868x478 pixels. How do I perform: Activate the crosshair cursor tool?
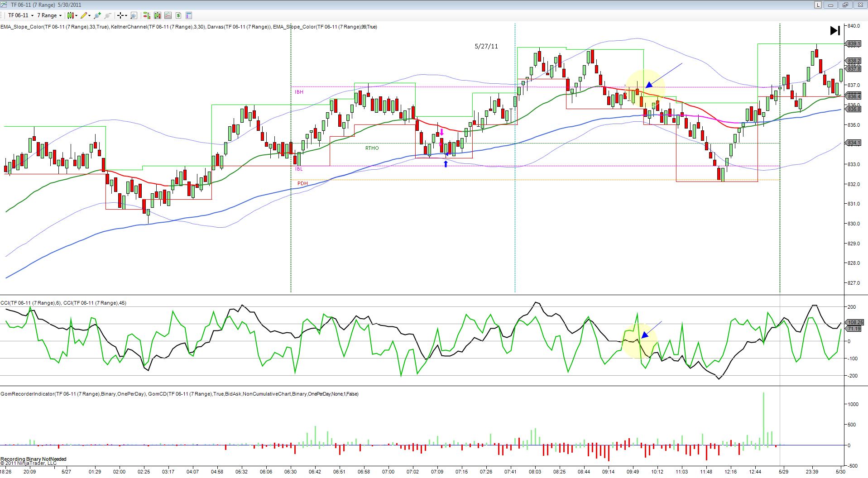(120, 15)
